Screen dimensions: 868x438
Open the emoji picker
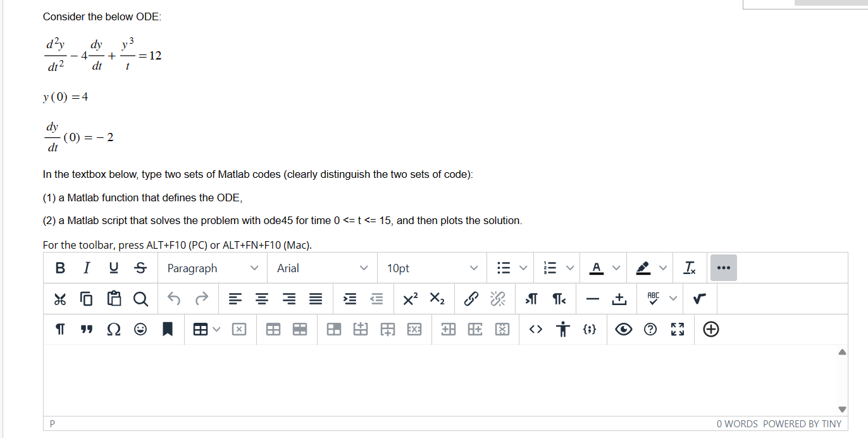pyautogui.click(x=141, y=329)
